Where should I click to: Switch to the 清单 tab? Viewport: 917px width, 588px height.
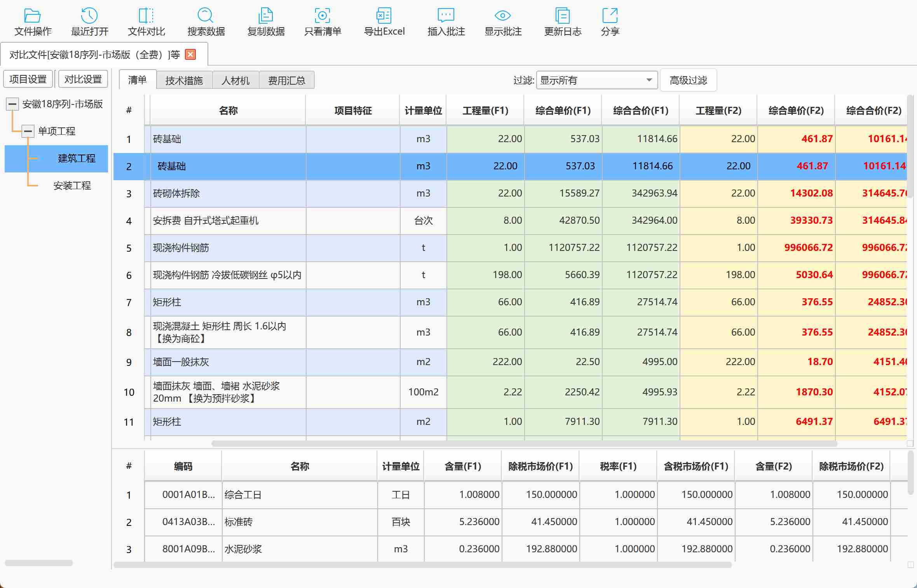pyautogui.click(x=138, y=80)
